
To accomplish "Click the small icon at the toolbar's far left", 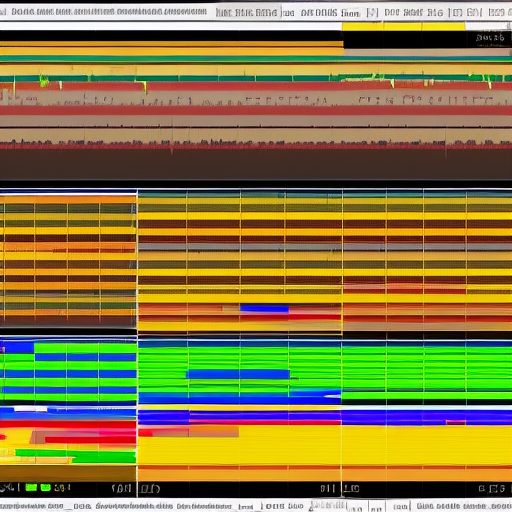I will tap(3, 12).
